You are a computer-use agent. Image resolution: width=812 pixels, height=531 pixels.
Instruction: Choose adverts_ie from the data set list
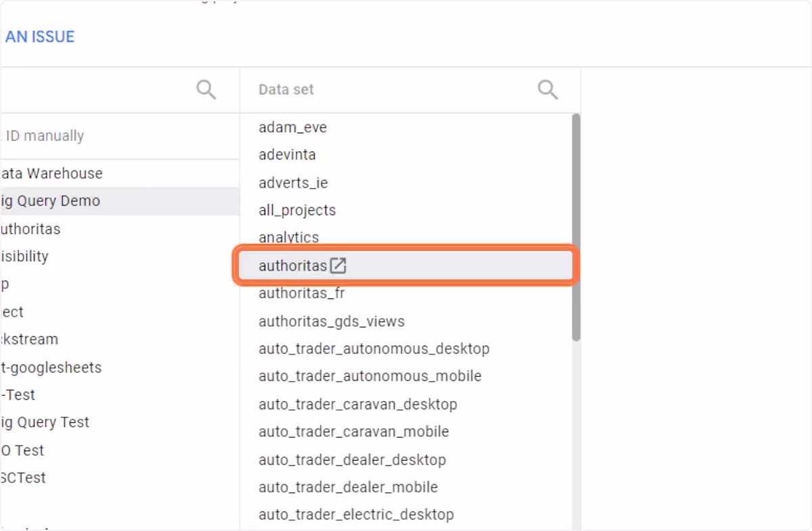[x=293, y=183]
